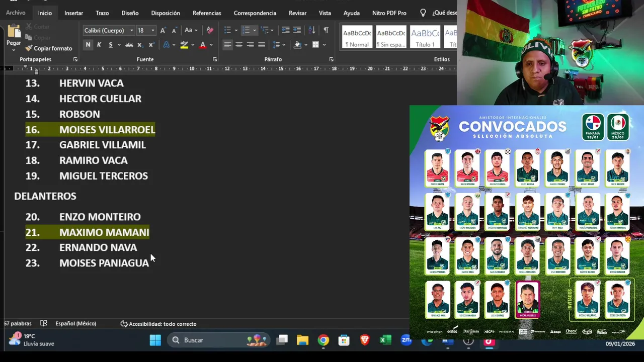Clear all formatting with the eraser icon
The image size is (644, 362).
(x=210, y=31)
